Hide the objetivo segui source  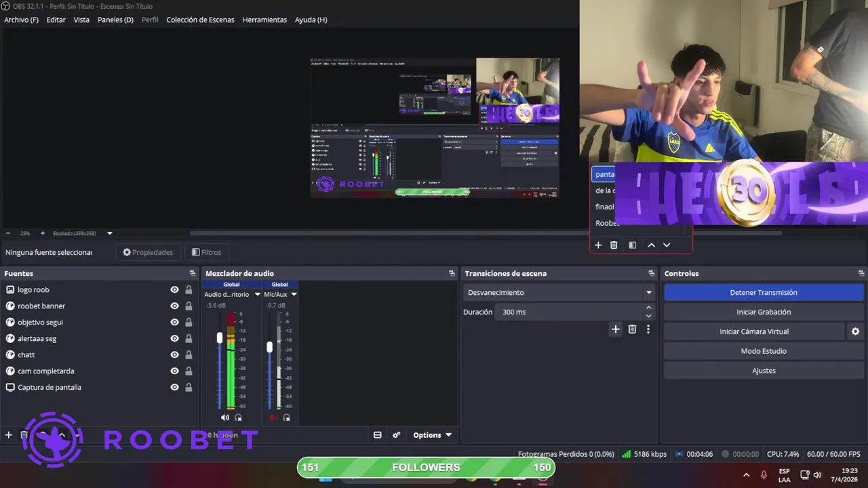point(174,322)
